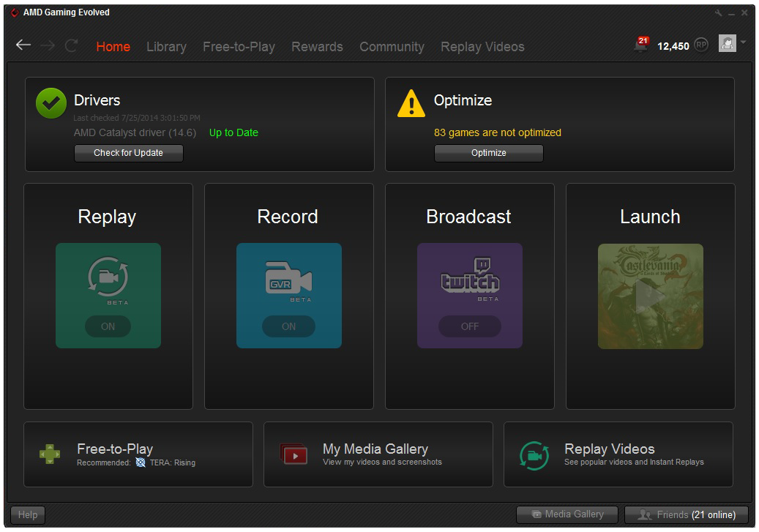Click the TERA: Rising game icon
The height and width of the screenshot is (532, 759).
141,462
